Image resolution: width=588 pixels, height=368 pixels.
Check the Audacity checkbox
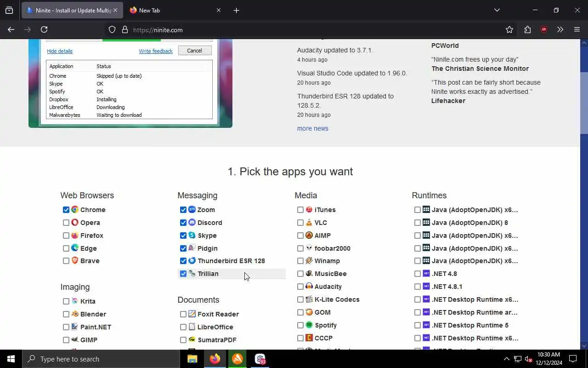pyautogui.click(x=300, y=287)
